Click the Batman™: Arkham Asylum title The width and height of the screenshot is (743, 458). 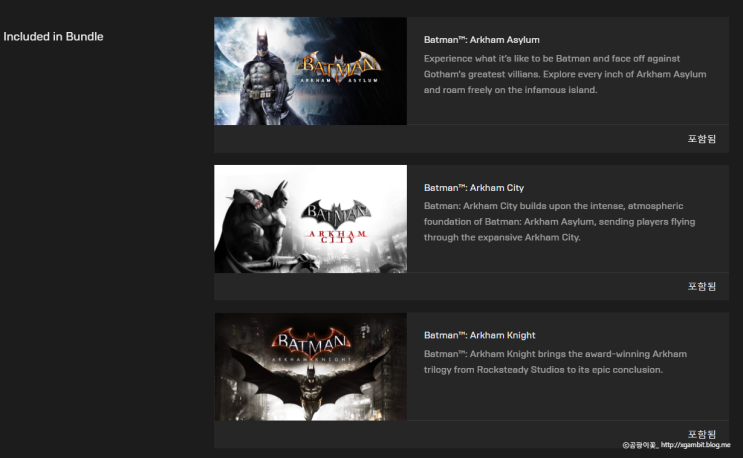(x=481, y=40)
